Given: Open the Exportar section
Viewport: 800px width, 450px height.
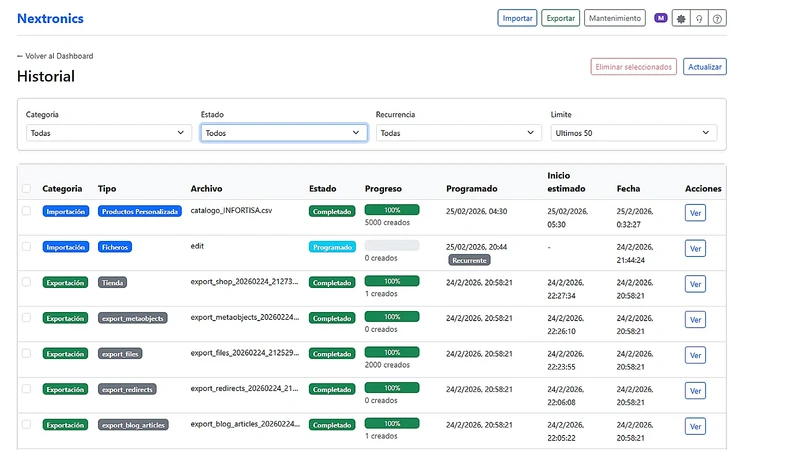Looking at the screenshot, I should 560,18.
